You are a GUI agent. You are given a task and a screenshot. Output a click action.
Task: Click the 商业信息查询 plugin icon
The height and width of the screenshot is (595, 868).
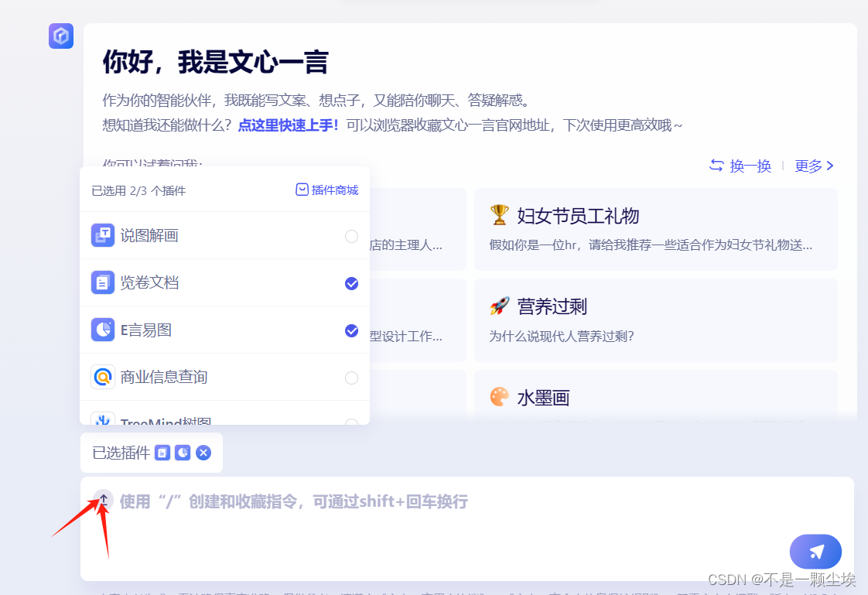[x=103, y=377]
